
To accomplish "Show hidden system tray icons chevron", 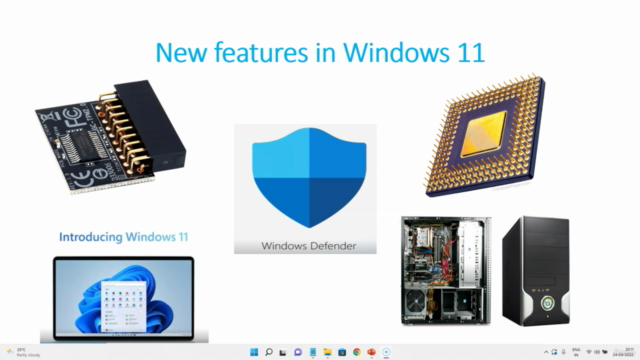I will [x=546, y=352].
